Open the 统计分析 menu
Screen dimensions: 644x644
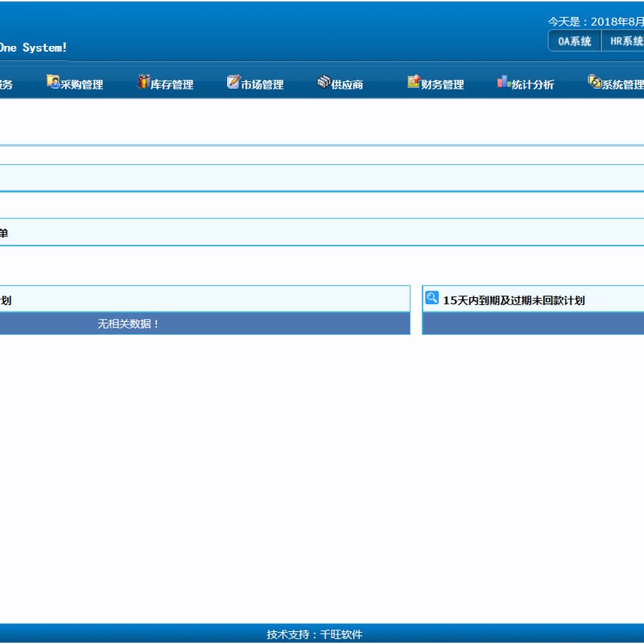click(533, 85)
